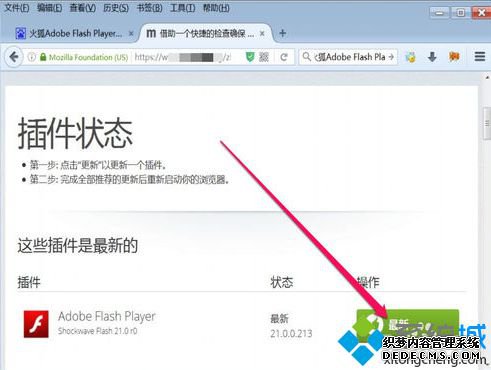Click the vertical scrollbar up arrow
Image resolution: width=491 pixels, height=370 pixels.
click(487, 77)
